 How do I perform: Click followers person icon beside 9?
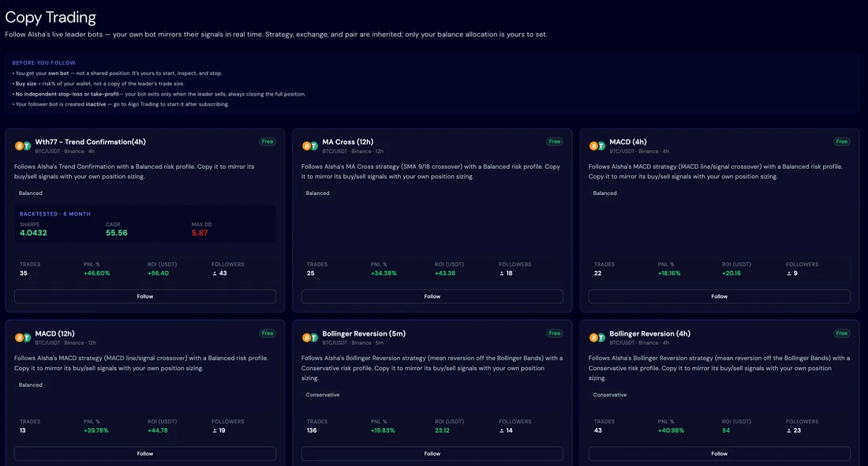(x=789, y=273)
